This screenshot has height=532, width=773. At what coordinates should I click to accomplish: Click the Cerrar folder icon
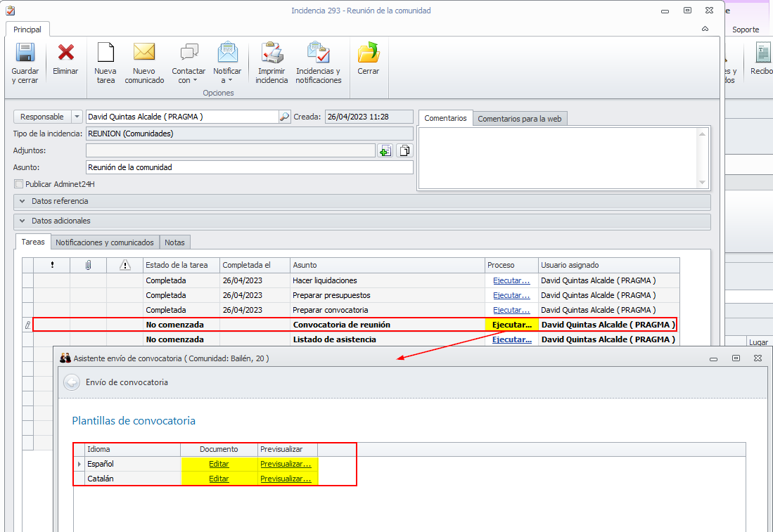pyautogui.click(x=368, y=53)
